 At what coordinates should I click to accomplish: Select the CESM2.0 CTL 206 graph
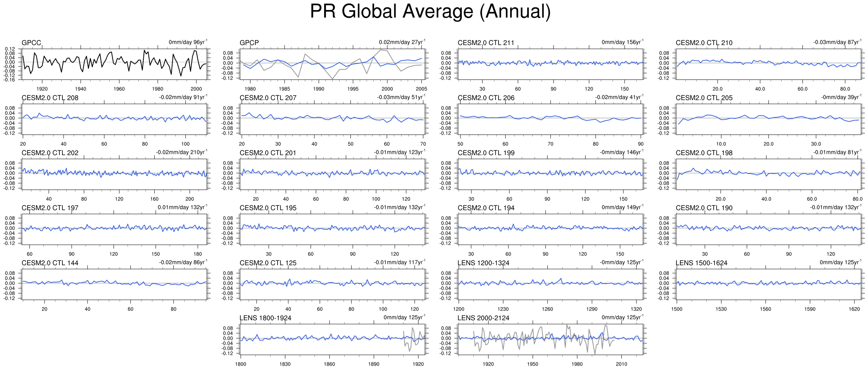550,119
